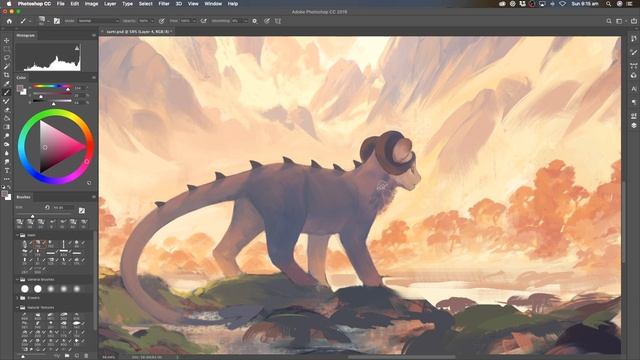Open the Filter menu

(x=164, y=4)
